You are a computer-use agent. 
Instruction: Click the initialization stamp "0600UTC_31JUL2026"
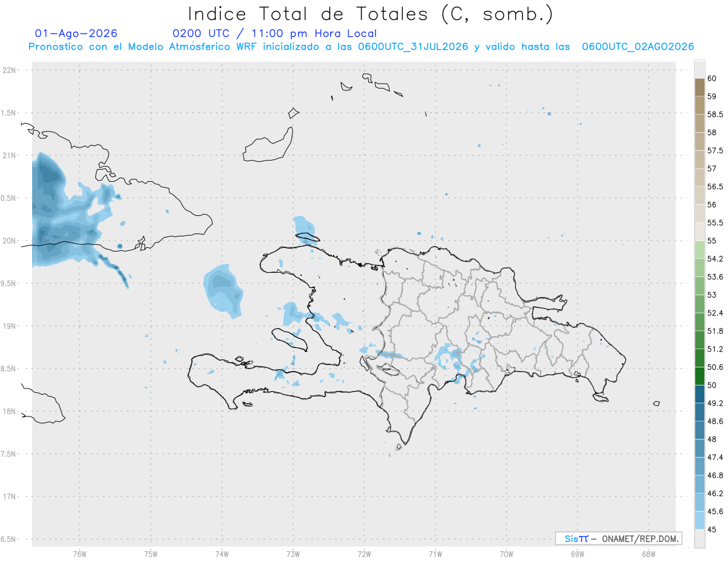click(413, 47)
